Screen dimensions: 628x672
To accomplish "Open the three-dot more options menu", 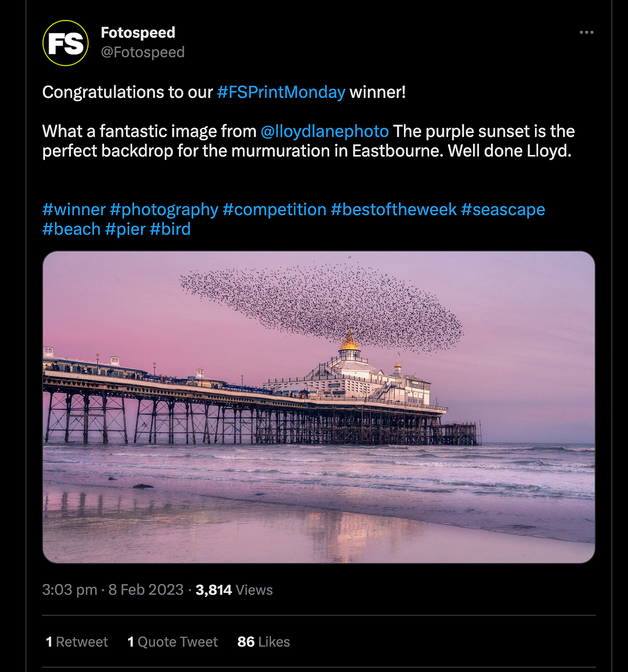I will 586,32.
